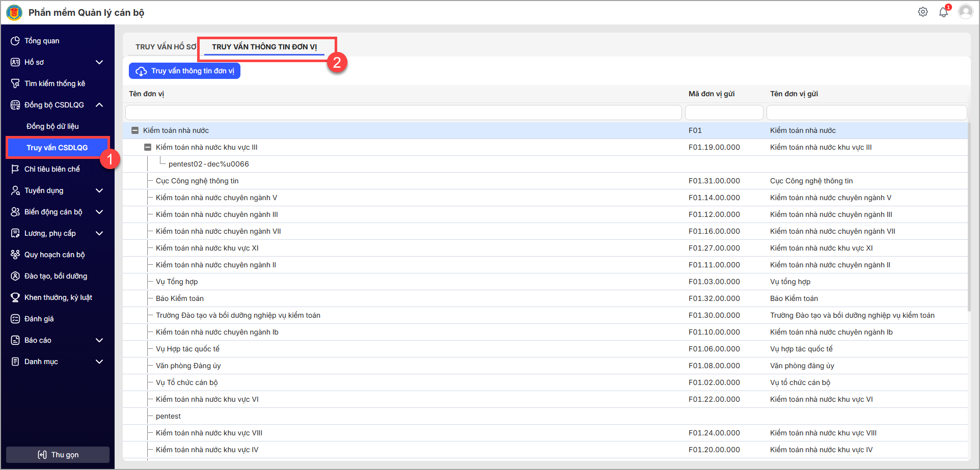Expand the Báo cáo submenu chevron
Viewport: 980px width, 470px height.
pyautogui.click(x=99, y=340)
